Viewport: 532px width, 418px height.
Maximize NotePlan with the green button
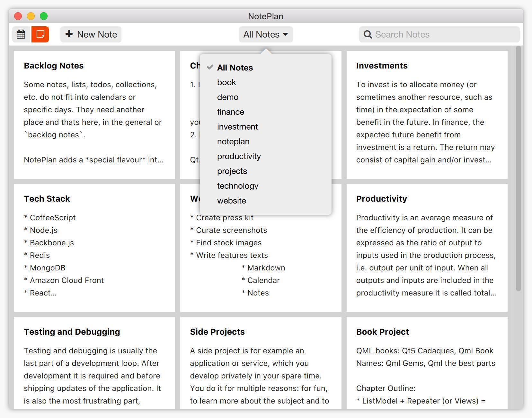pyautogui.click(x=44, y=16)
